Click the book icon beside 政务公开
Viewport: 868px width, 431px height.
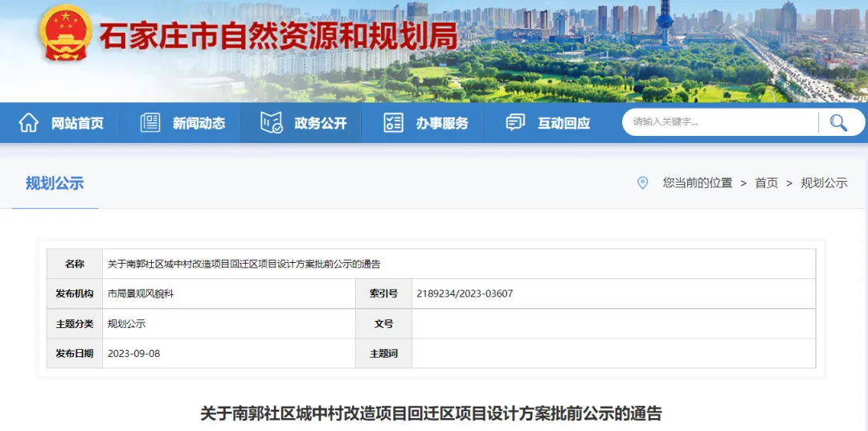[272, 122]
